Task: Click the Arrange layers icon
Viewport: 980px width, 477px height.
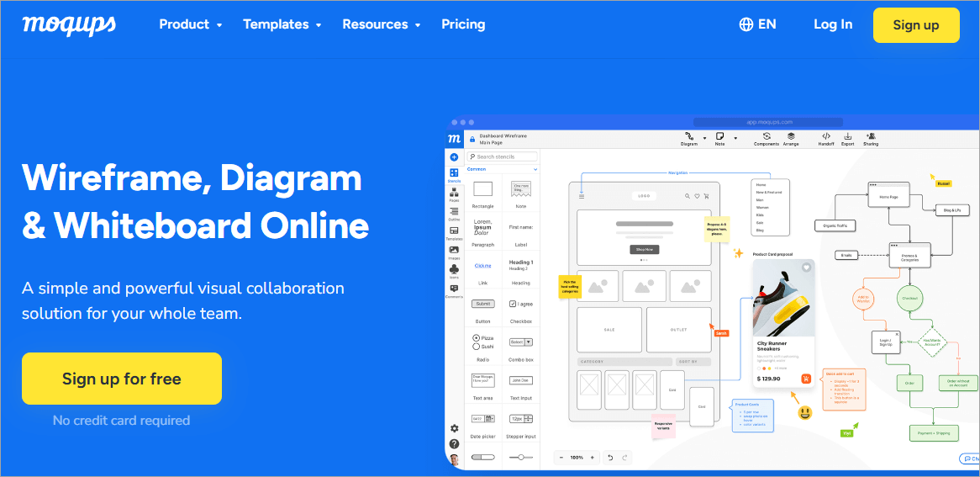Action: 791,136
